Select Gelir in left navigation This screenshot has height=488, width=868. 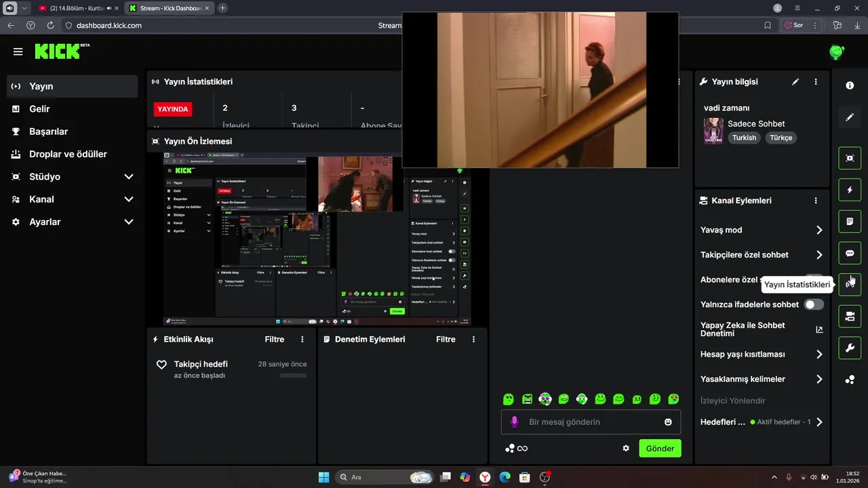click(x=73, y=108)
